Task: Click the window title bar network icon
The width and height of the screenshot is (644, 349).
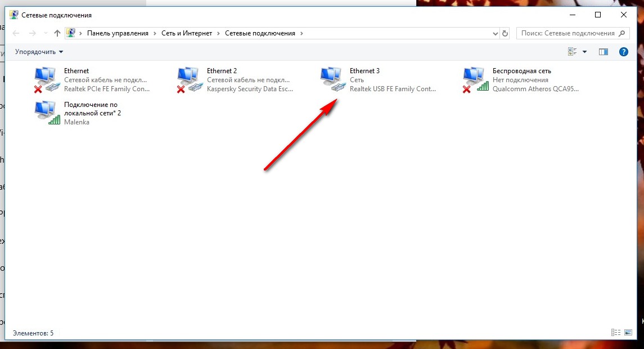Action: [14, 15]
